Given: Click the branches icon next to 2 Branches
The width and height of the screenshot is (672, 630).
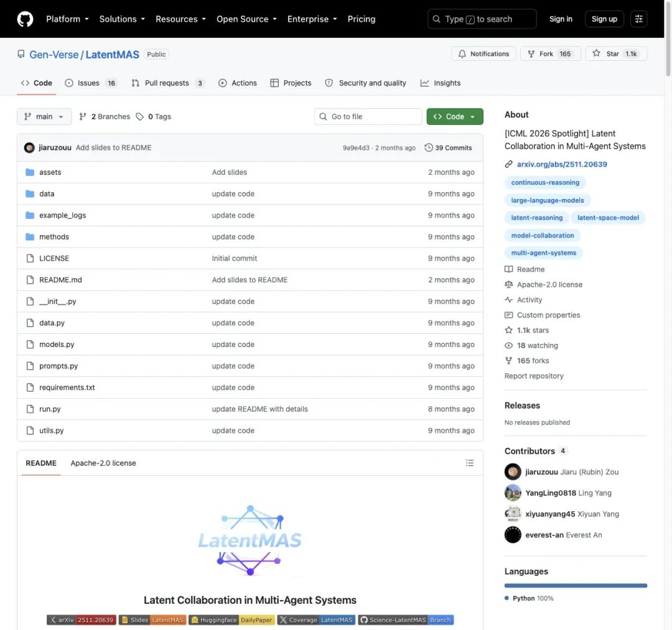Looking at the screenshot, I should click(83, 116).
